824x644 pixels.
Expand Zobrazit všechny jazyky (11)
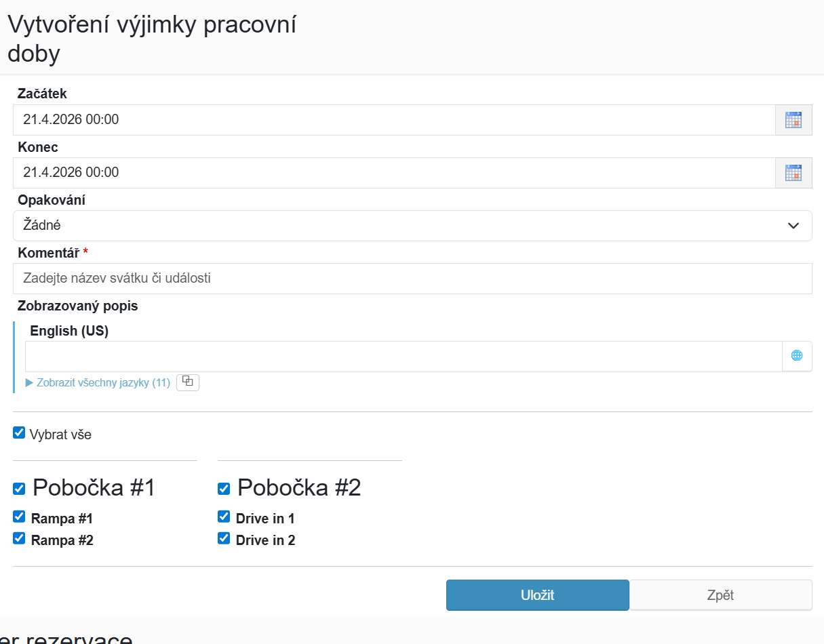(98, 382)
